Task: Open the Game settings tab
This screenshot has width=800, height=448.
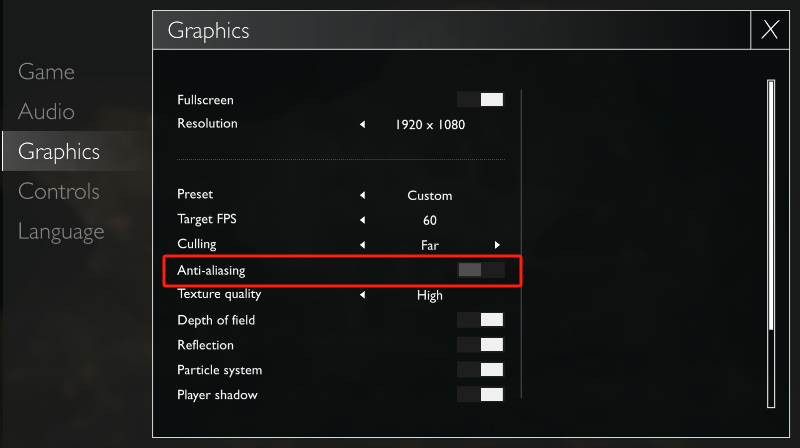Action: pyautogui.click(x=46, y=72)
